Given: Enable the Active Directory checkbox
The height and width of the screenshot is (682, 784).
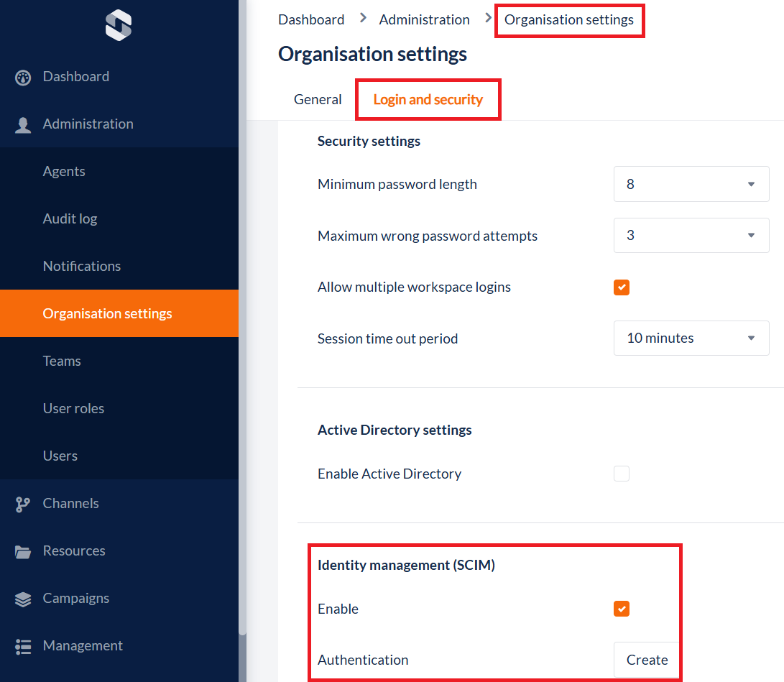Looking at the screenshot, I should 622,474.
